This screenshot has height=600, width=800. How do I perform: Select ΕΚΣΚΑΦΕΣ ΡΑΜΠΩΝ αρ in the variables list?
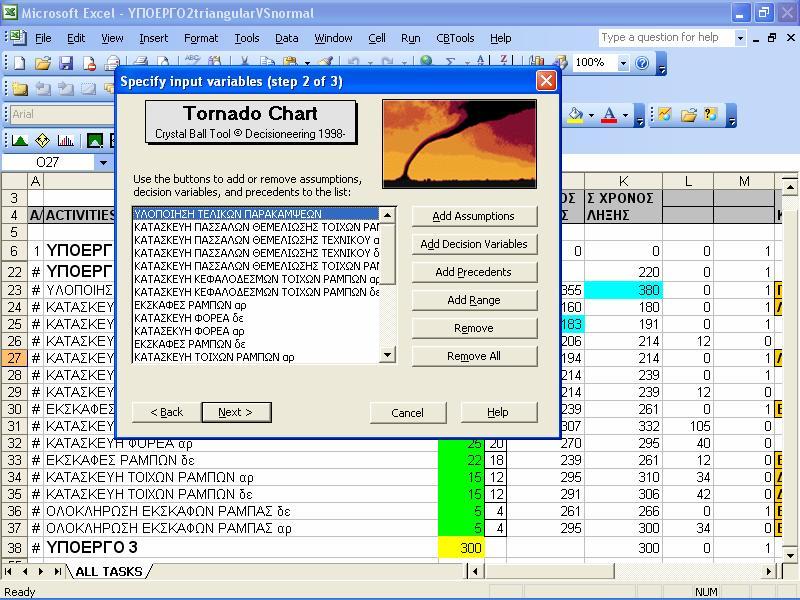[256, 305]
